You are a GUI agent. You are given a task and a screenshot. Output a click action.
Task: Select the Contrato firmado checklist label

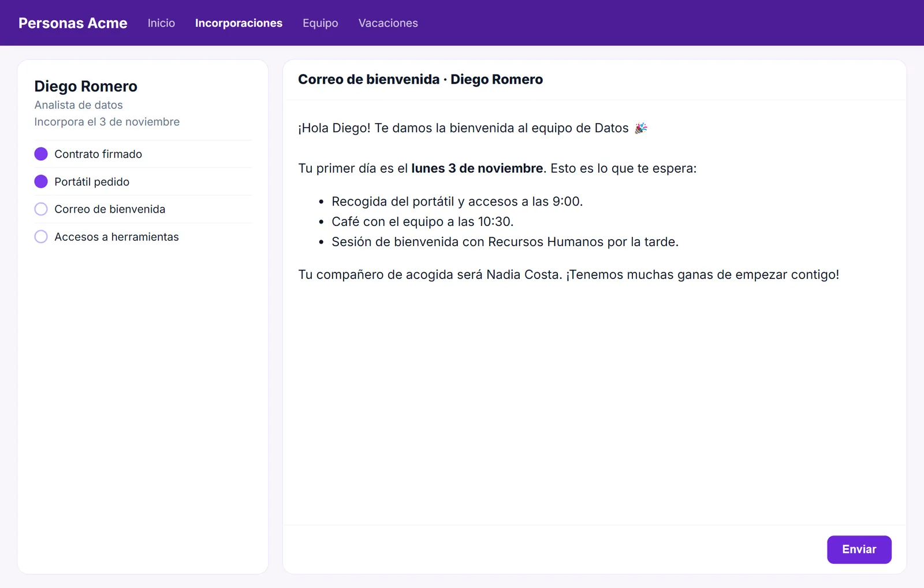coord(98,154)
